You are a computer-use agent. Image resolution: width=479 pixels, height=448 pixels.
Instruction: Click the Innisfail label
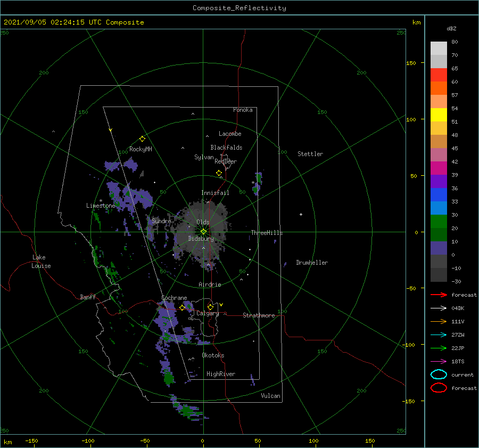coord(215,193)
